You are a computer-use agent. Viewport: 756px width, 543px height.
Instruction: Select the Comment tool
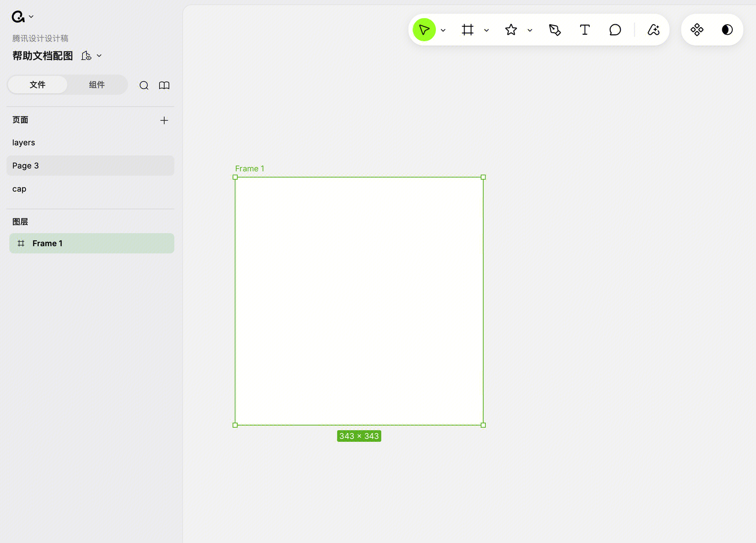point(615,30)
